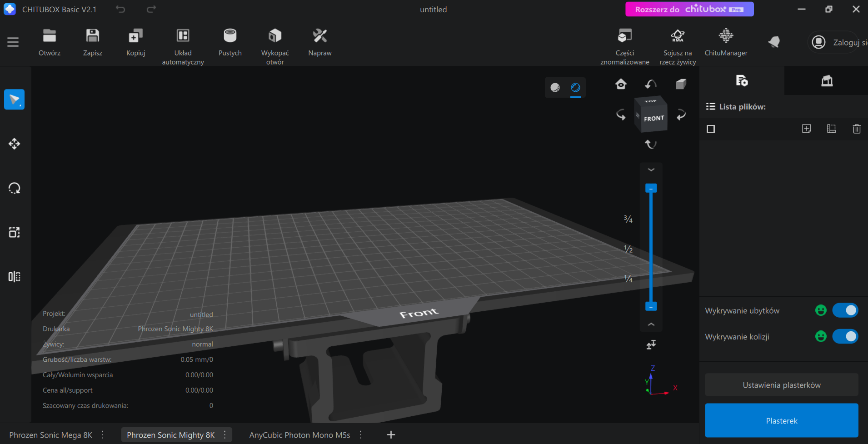Open Części znormalizowane standard parts
Viewport: 868px width, 444px height.
[x=625, y=46]
